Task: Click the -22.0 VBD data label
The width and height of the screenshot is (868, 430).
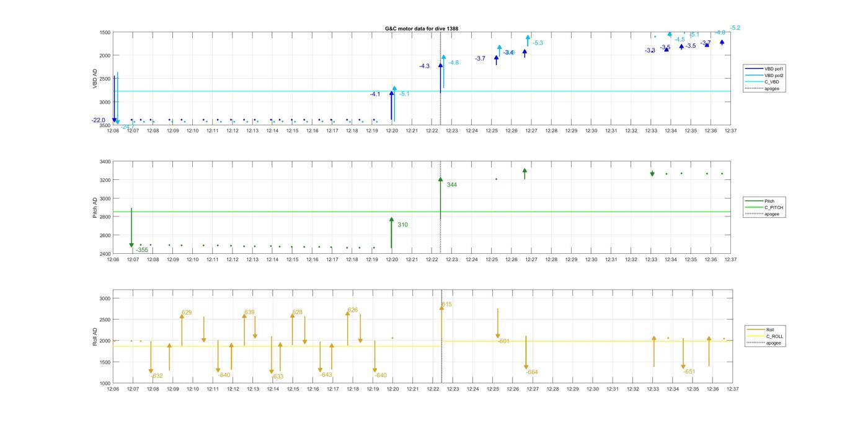Action: [x=98, y=120]
